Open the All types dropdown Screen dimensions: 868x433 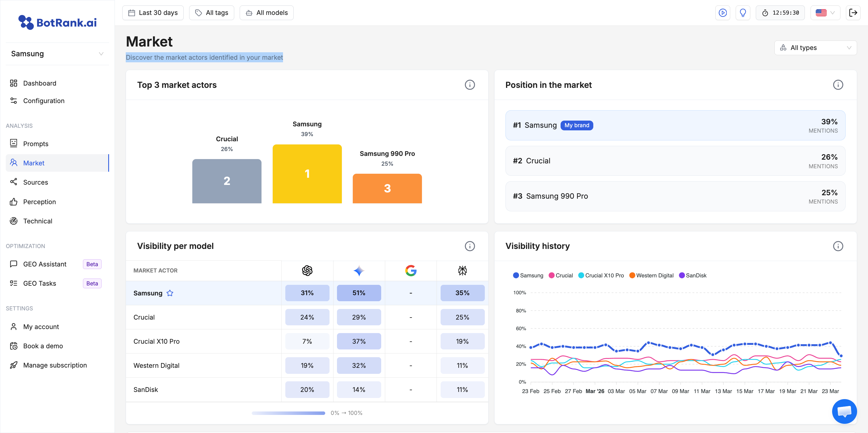pyautogui.click(x=815, y=48)
